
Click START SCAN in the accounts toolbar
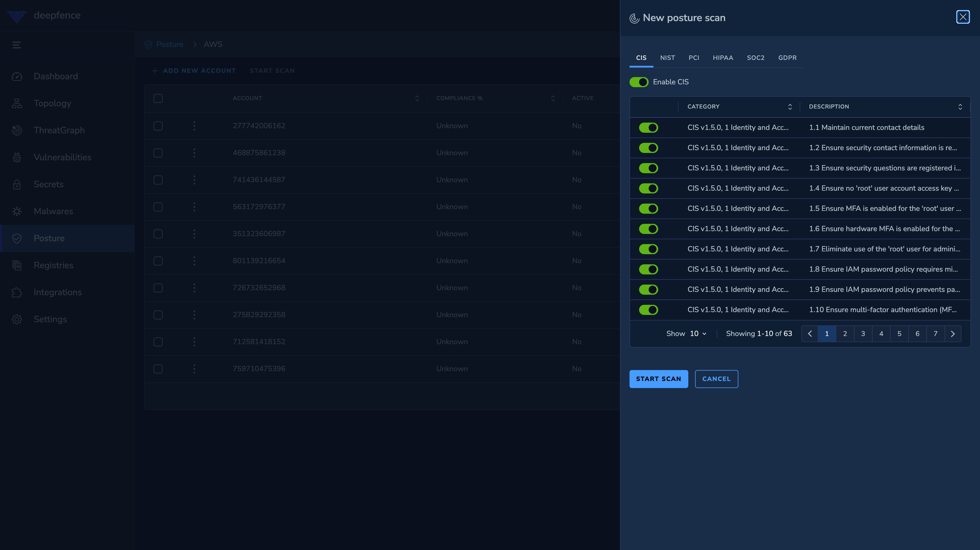click(x=272, y=71)
